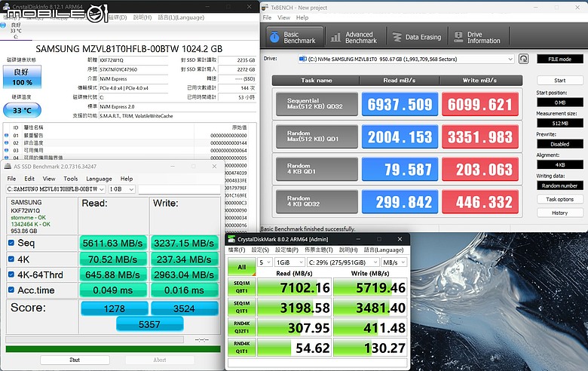The width and height of the screenshot is (588, 371).
Task: Toggle the 4K-64Thrd checkbox
Action: click(x=11, y=274)
